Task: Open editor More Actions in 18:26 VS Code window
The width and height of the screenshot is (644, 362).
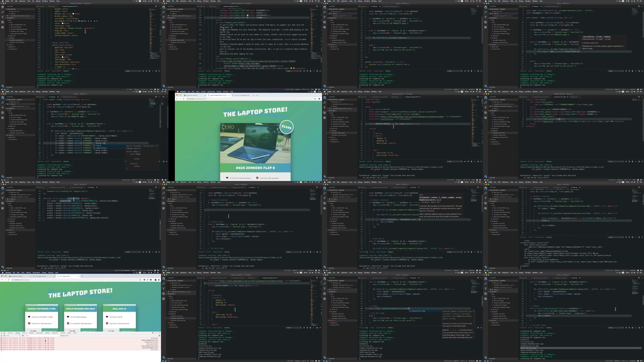Action: click(159, 6)
